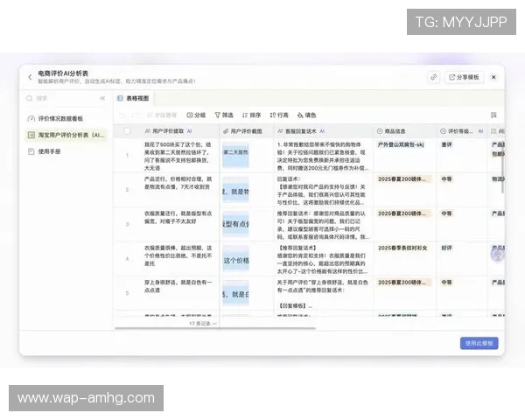Open screenshot thumbnail in row 2

[235, 190]
